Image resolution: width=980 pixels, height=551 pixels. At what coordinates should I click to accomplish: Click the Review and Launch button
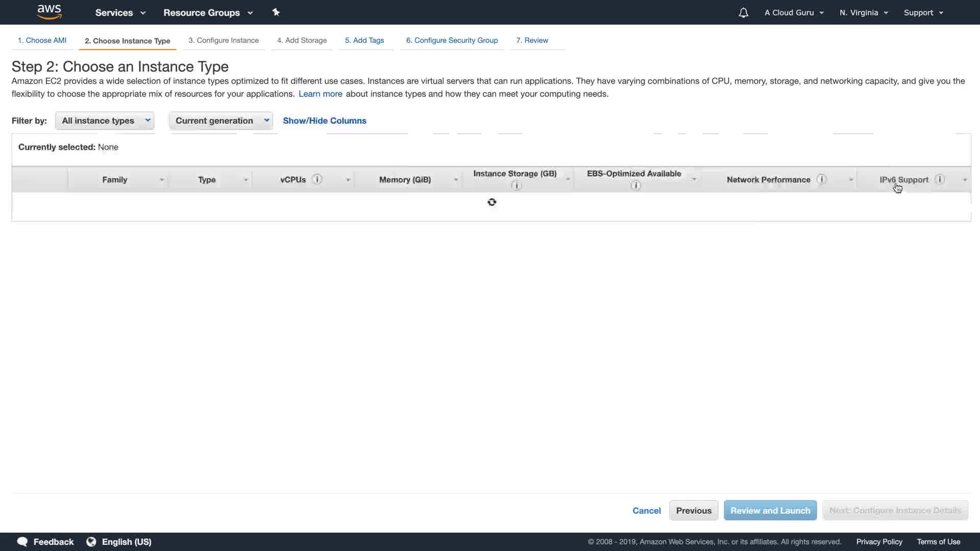click(x=770, y=510)
